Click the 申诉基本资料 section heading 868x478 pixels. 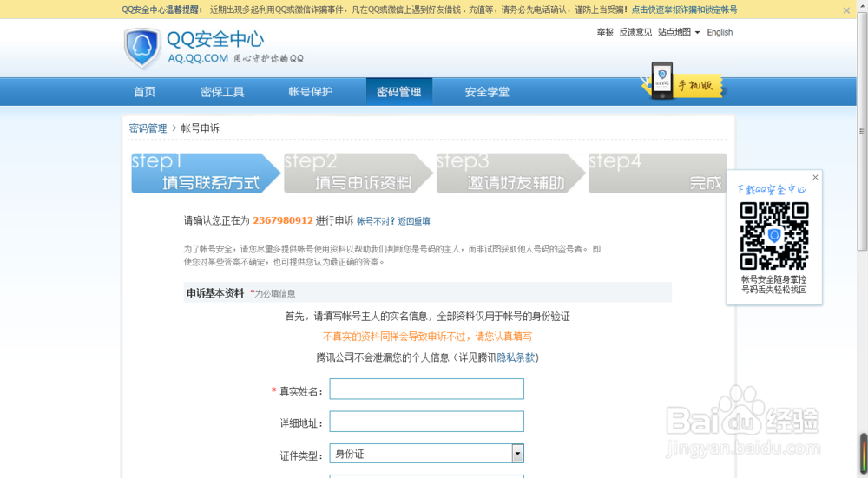pos(214,292)
